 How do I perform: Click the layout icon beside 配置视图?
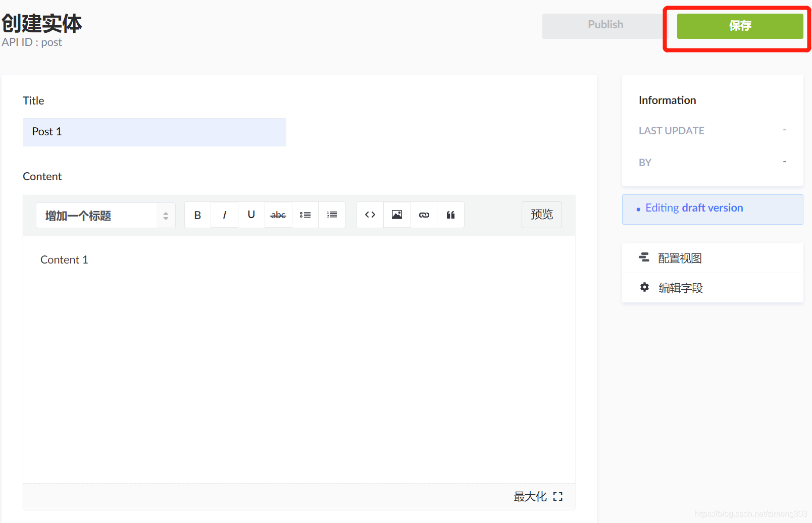[644, 257]
